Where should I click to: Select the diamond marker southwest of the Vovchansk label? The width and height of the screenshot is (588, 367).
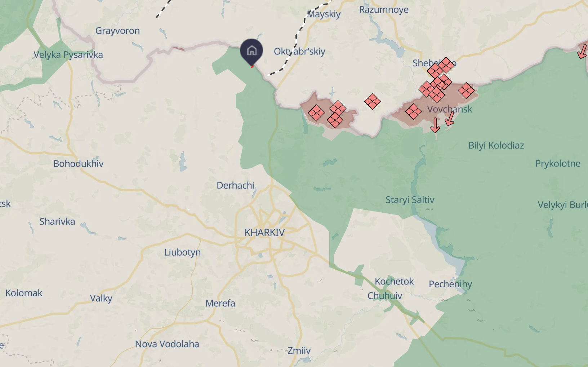click(414, 111)
